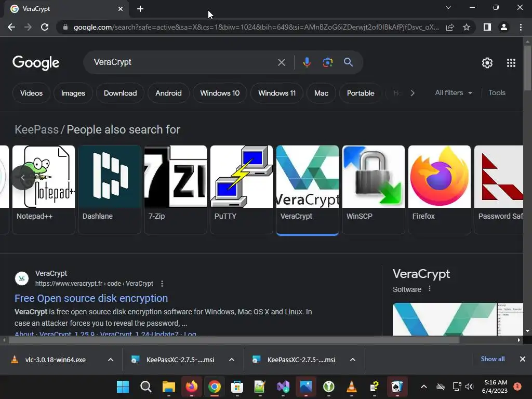Click the horizontal page scrollbar
This screenshot has width=532, height=399.
234,340
